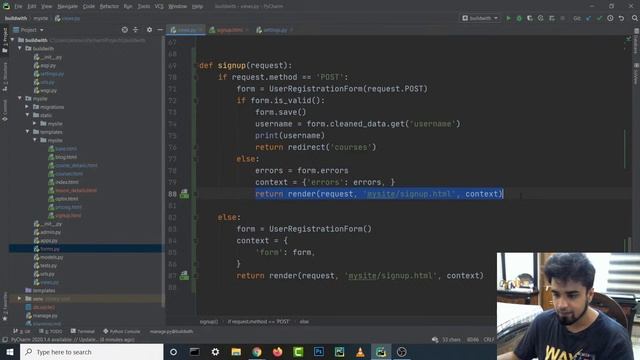Collapse the static folder
640x360 pixels.
tap(27, 115)
